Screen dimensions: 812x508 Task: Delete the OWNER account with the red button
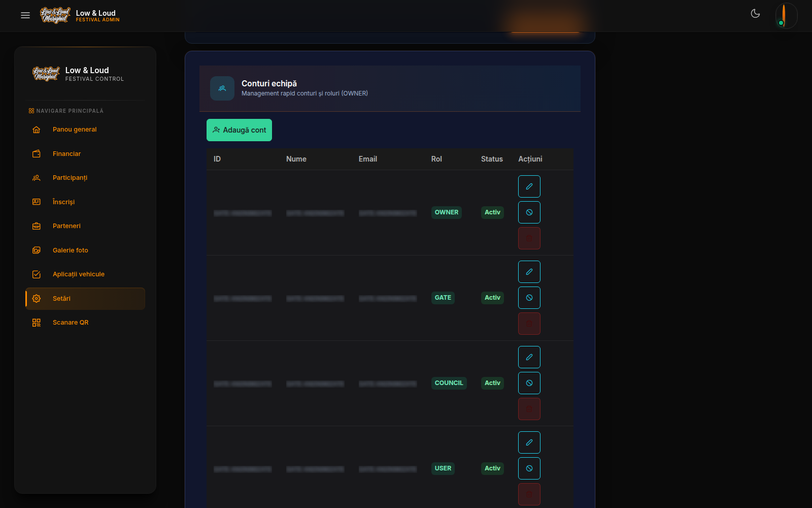(x=529, y=238)
